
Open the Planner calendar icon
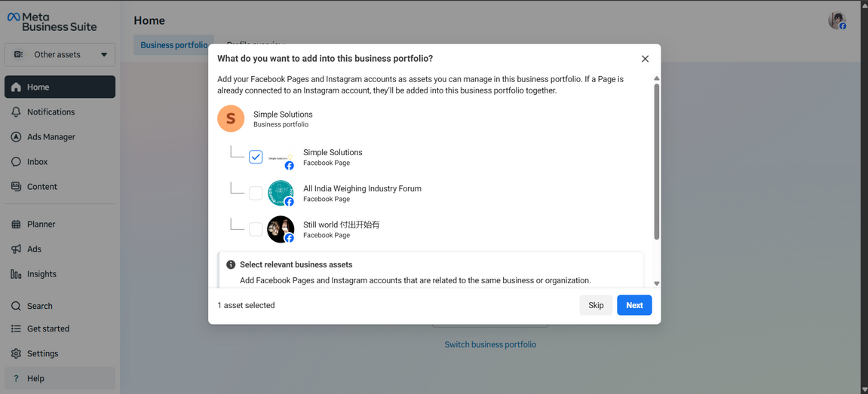click(16, 224)
